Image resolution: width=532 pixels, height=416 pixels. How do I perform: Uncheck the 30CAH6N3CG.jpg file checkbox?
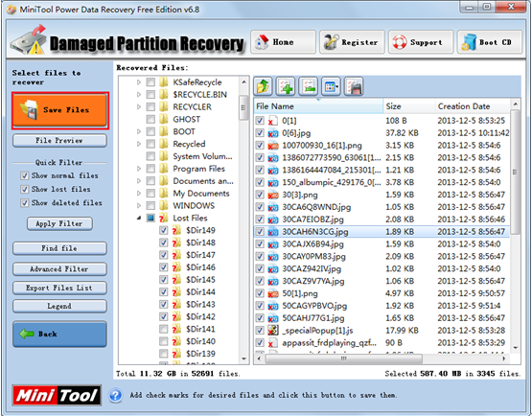coord(260,232)
